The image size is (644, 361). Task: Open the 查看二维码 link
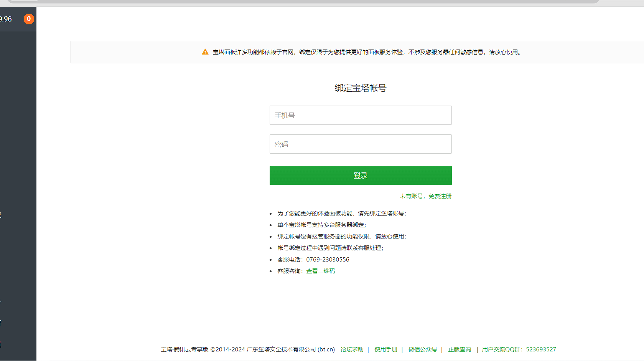[320, 271]
